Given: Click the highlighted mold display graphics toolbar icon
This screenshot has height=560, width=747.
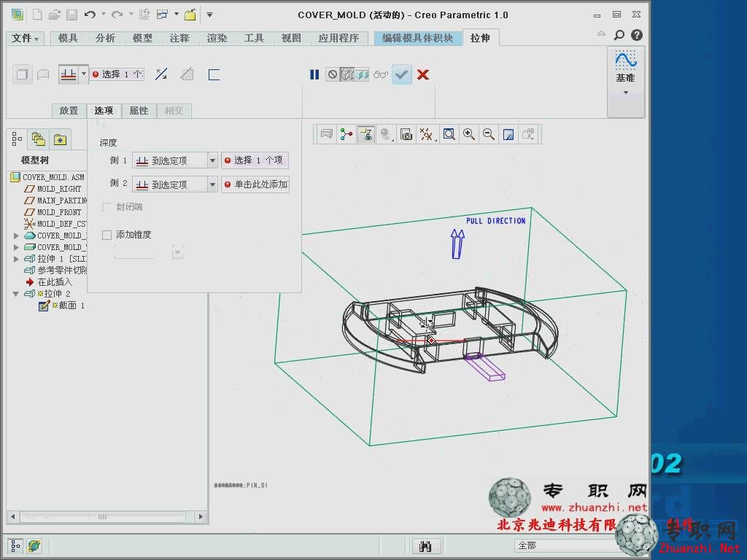Looking at the screenshot, I should click(366, 134).
